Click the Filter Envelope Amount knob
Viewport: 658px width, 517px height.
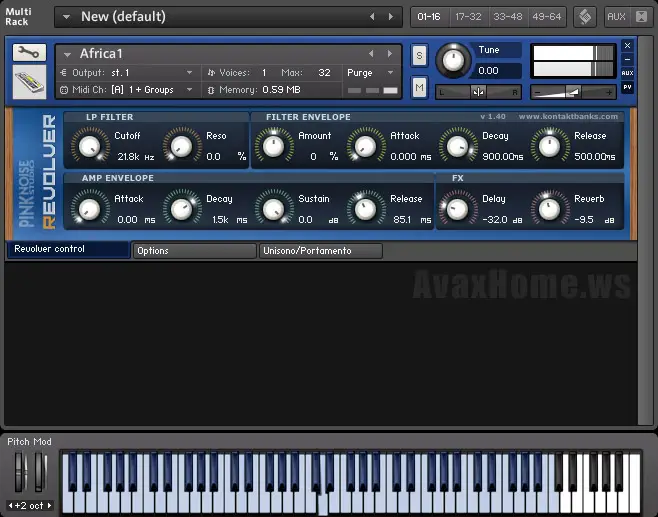(274, 146)
